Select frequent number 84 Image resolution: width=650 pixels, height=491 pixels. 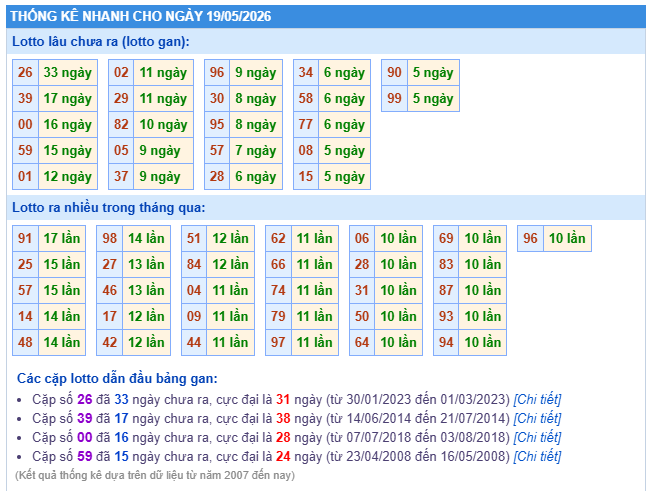pyautogui.click(x=194, y=265)
